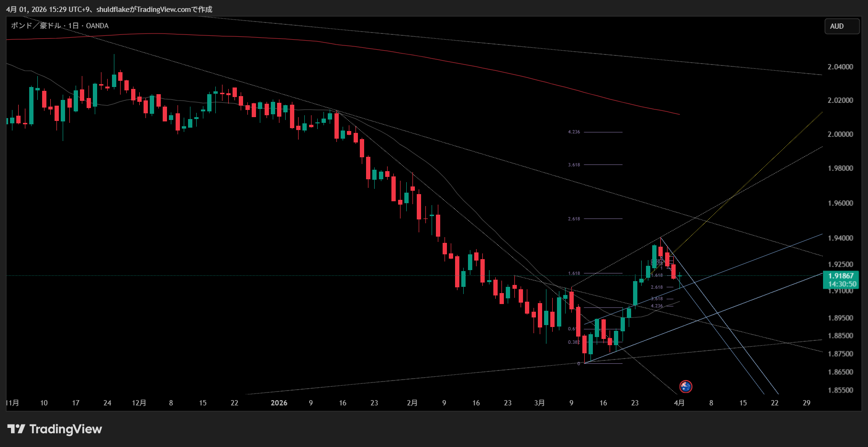Click the 4.236 Fibonacci extension label at top
The height and width of the screenshot is (447, 868).
click(x=574, y=132)
